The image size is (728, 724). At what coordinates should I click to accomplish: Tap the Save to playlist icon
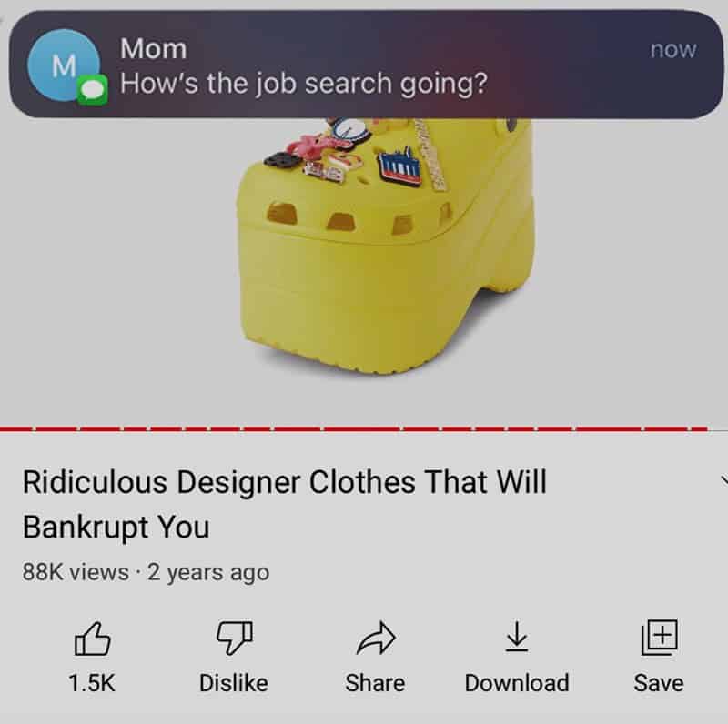[x=659, y=638]
